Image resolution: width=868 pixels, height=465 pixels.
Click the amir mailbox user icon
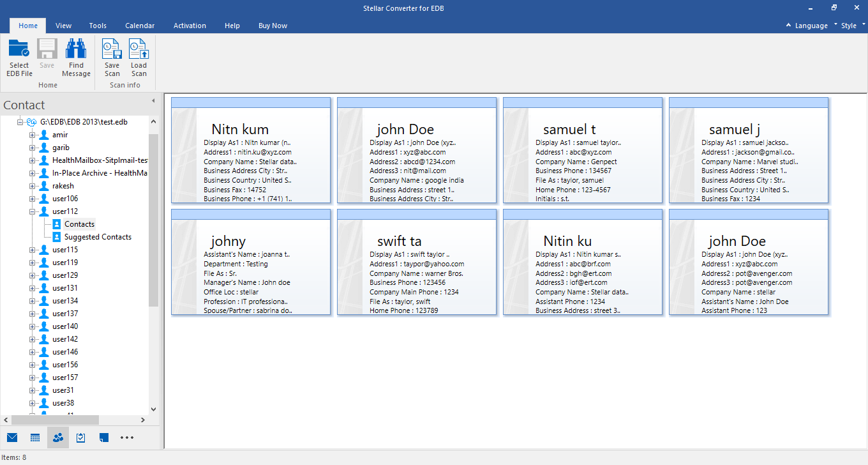43,135
